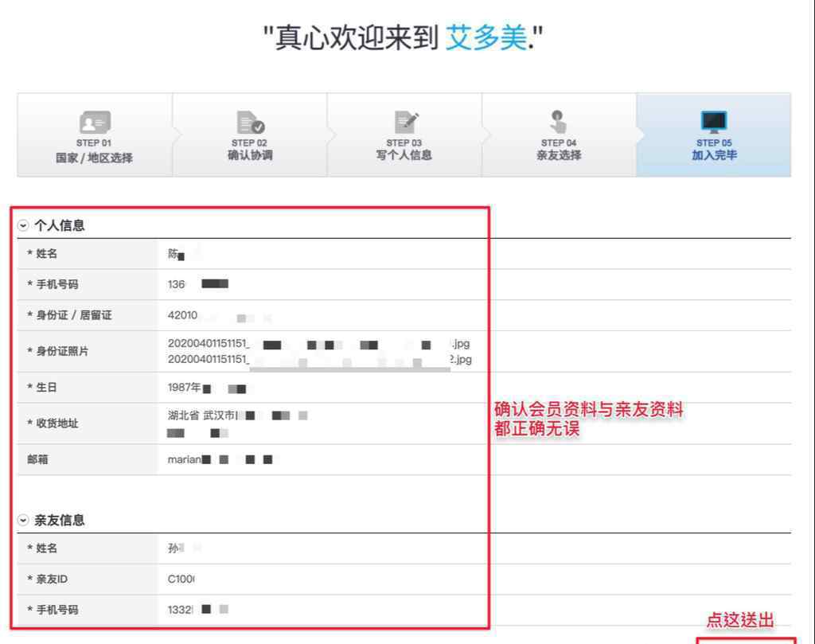Click the STEP 04 pointing hand icon
The height and width of the screenshot is (644, 815).
click(x=558, y=122)
